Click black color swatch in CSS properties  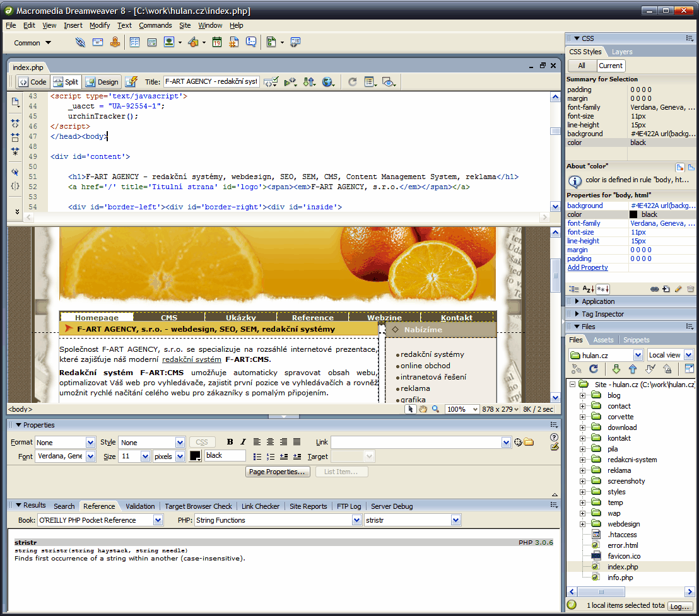[633, 214]
